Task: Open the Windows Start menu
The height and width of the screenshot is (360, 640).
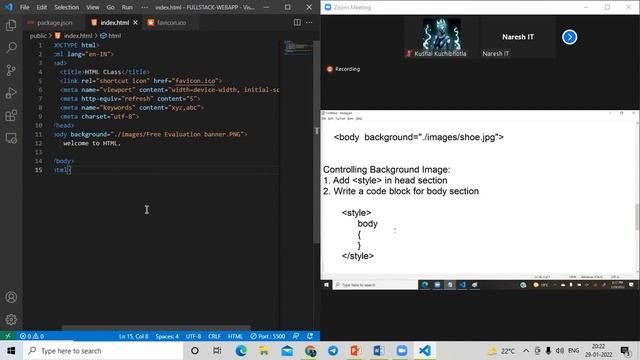Action: point(11,351)
